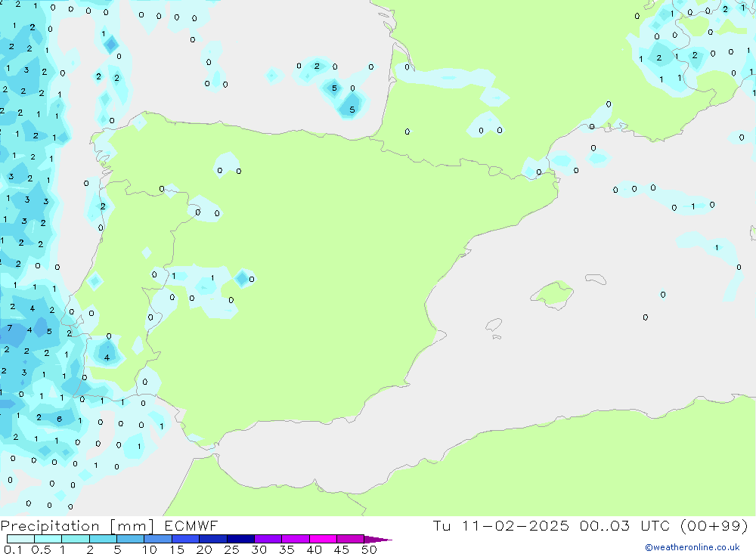Select the 'ECMWF' model label
This screenshot has height=554, width=756.
tap(191, 526)
